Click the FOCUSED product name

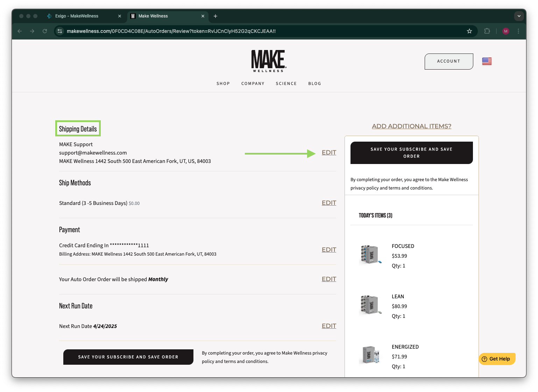403,246
